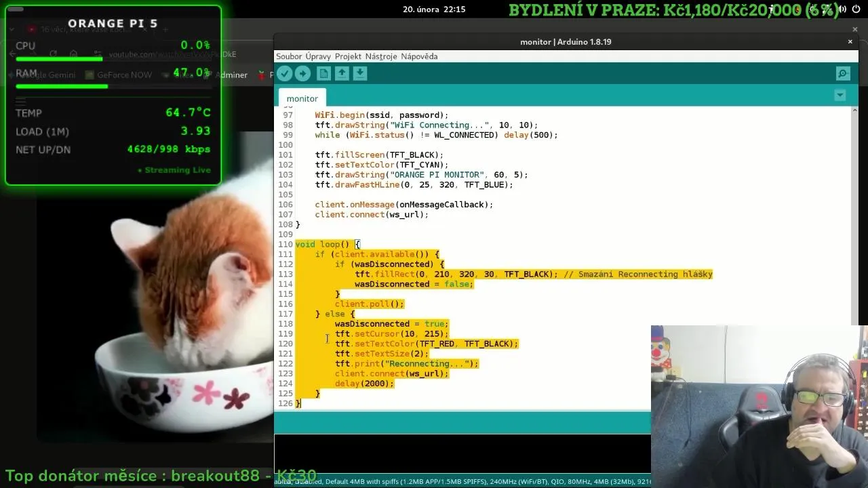Viewport: 868px width, 488px height.
Task: Click the "void loop() {" line
Action: (328, 245)
